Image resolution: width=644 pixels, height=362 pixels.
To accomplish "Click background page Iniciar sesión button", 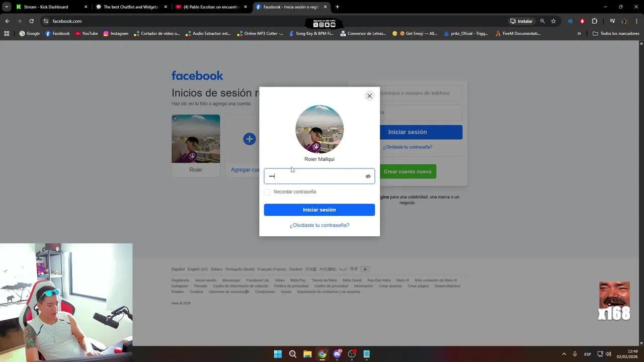I will pyautogui.click(x=408, y=132).
